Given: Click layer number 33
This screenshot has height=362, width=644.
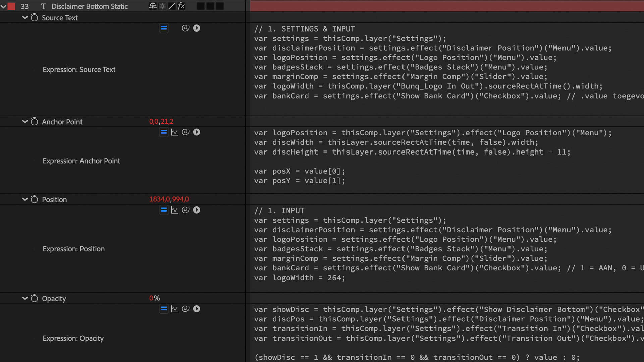Looking at the screenshot, I should 24,6.
